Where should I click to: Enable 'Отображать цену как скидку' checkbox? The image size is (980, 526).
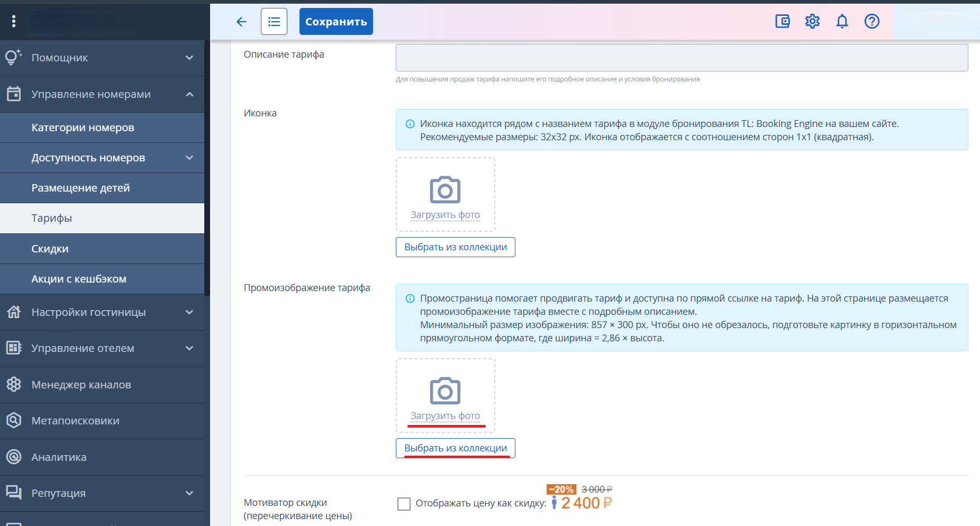[x=404, y=504]
